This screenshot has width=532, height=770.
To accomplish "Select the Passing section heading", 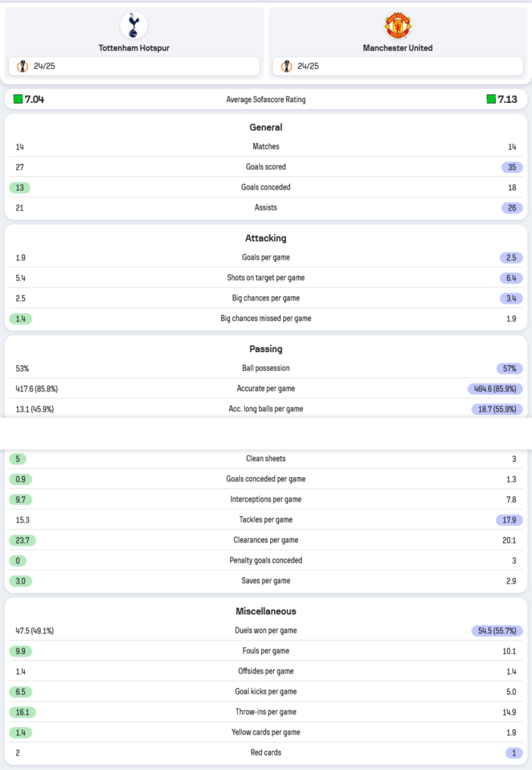I will coord(266,349).
